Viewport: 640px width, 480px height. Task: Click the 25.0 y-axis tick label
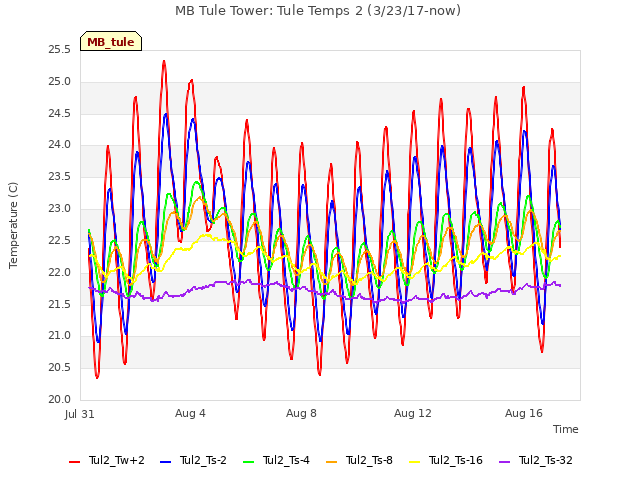tap(60, 82)
